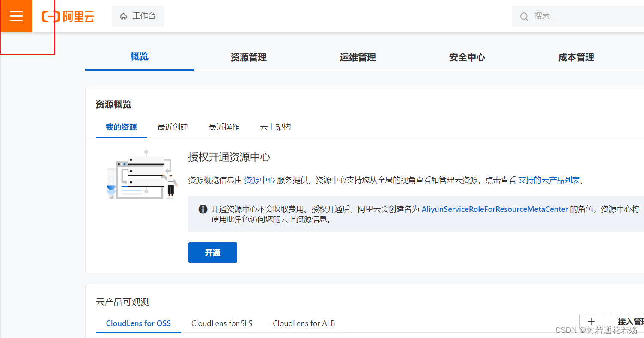Select CloudLens for ALB
Image resolution: width=644 pixels, height=338 pixels.
click(x=304, y=323)
